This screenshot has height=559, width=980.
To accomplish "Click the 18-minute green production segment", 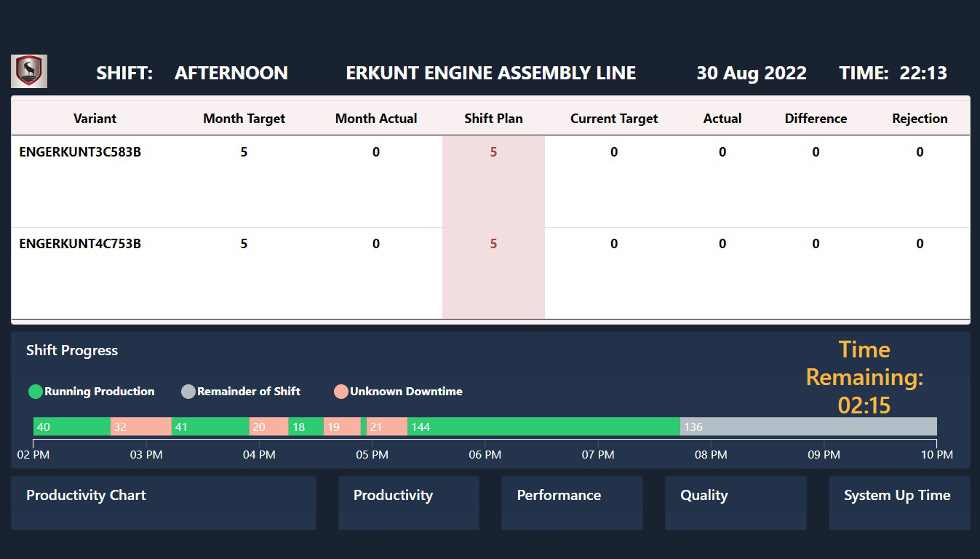I will click(x=306, y=427).
